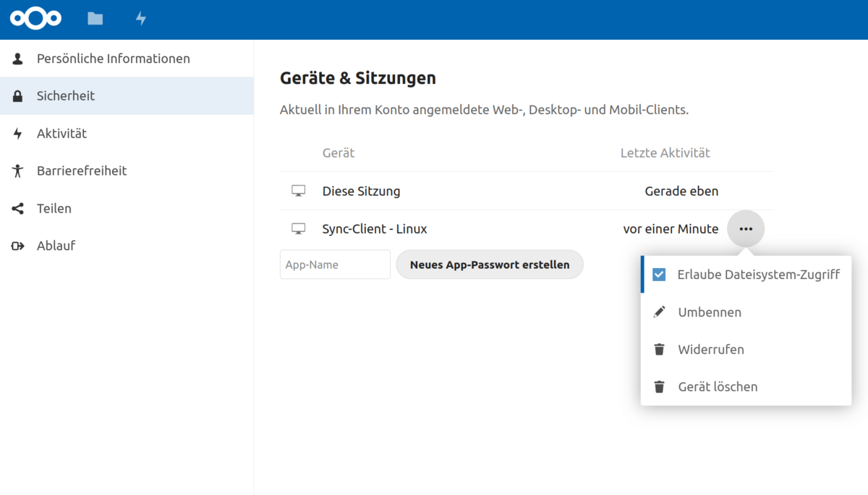Image resolution: width=868 pixels, height=495 pixels.
Task: Open the Files app folder icon
Action: (x=95, y=19)
